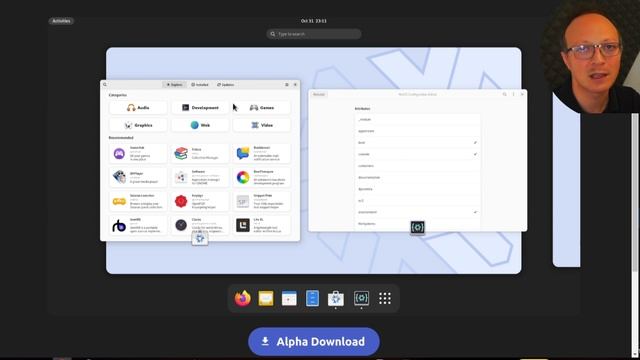Image resolution: width=640 pixels, height=360 pixels.
Task: Open the Software application manager card
Action: pos(200,177)
